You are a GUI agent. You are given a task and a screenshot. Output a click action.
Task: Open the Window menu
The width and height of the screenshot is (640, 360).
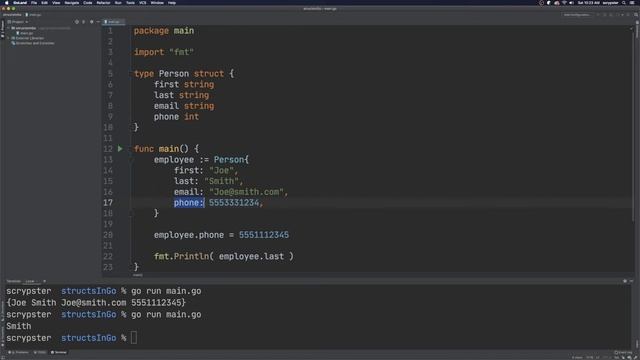tap(157, 2)
